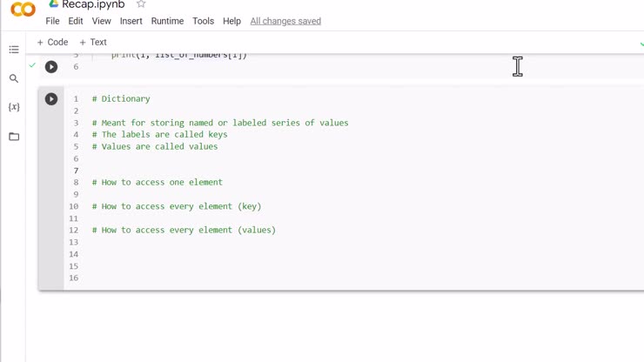Image resolution: width=644 pixels, height=362 pixels.
Task: Run the Dictionary code cell
Action: 51,99
